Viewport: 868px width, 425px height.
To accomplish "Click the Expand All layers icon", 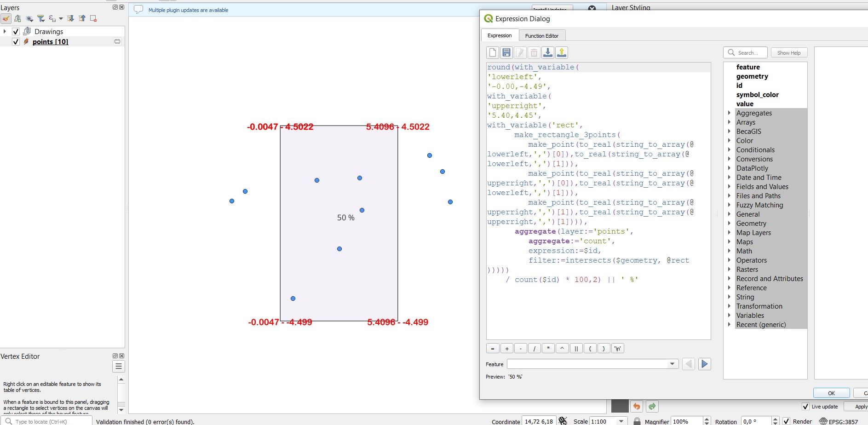I will tap(70, 18).
